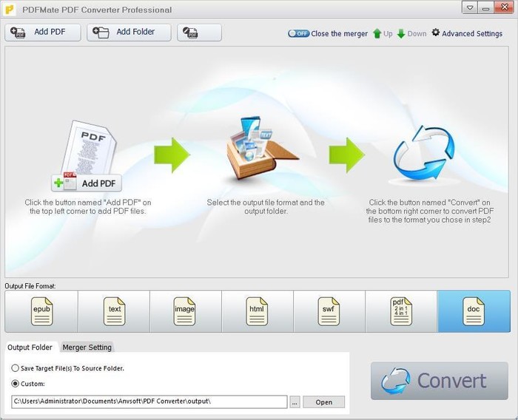The image size is (518, 420).
Task: Click Open to view the output folder
Action: click(324, 402)
